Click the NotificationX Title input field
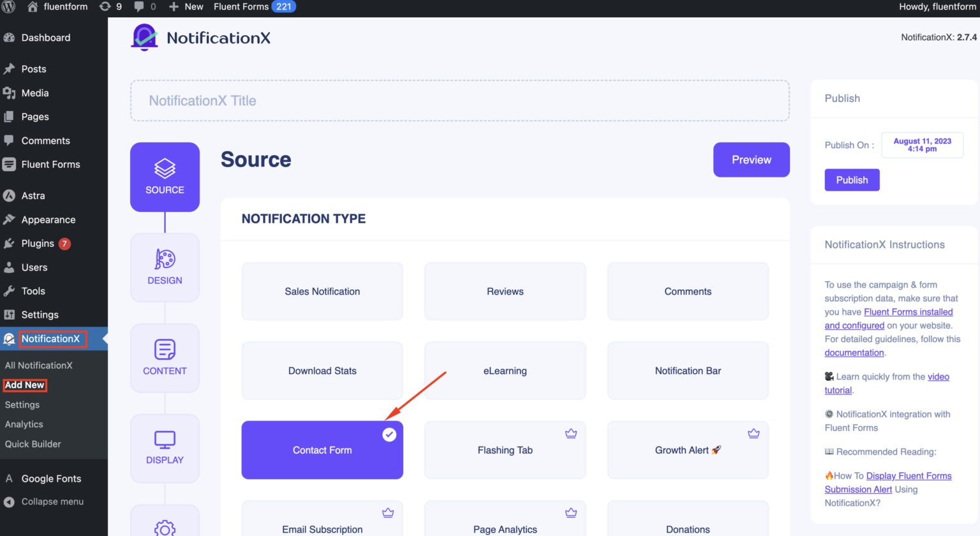The width and height of the screenshot is (980, 536). pyautogui.click(x=459, y=100)
